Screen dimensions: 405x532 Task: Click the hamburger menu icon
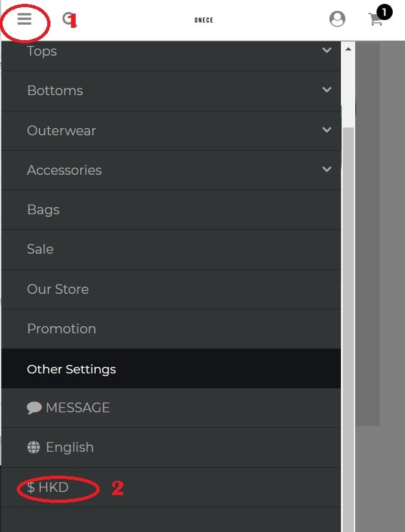25,19
